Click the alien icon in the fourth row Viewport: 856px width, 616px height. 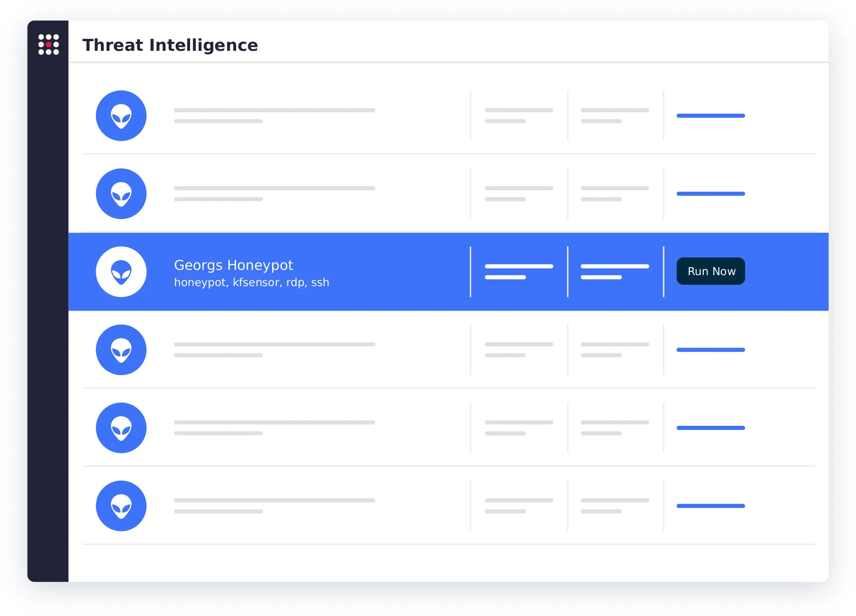tap(121, 350)
